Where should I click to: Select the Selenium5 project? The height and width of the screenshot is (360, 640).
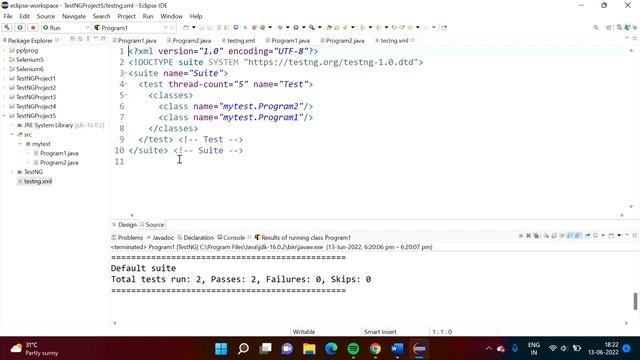pos(30,60)
